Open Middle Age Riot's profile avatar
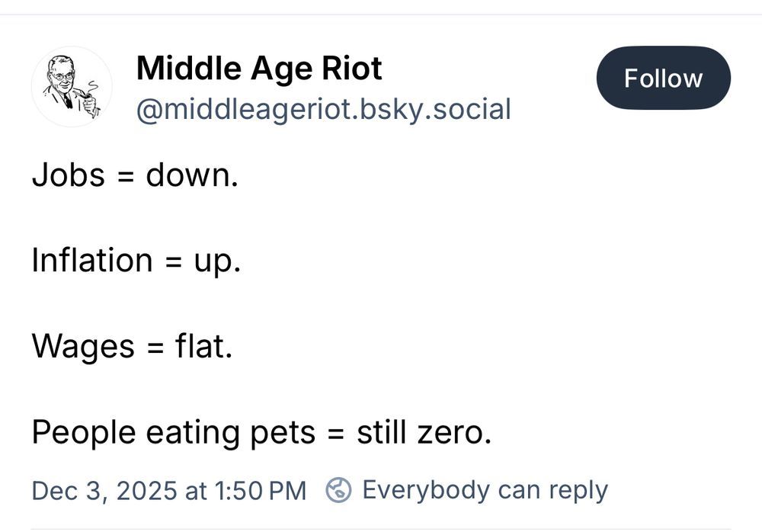This screenshot has height=532, width=762. (71, 87)
